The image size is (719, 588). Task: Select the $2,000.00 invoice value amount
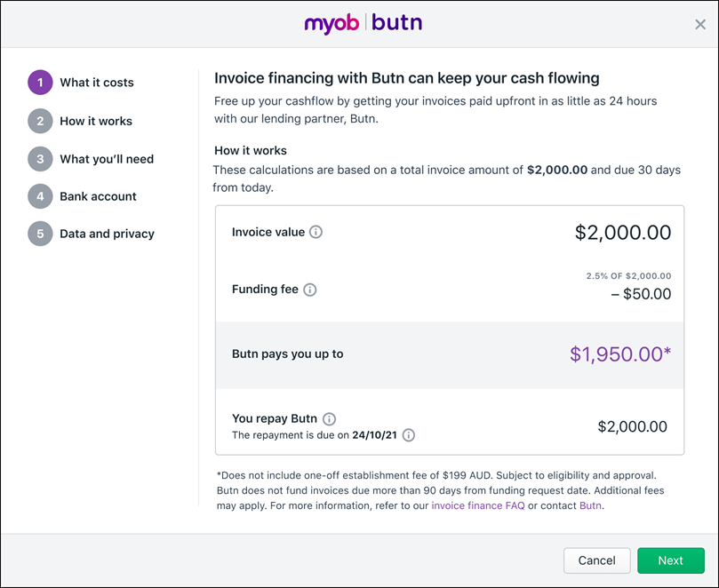coord(622,232)
